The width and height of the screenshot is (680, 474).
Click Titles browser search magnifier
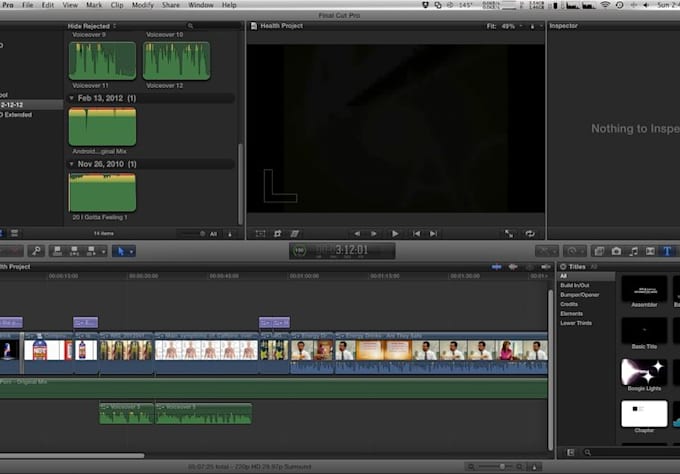click(588, 452)
